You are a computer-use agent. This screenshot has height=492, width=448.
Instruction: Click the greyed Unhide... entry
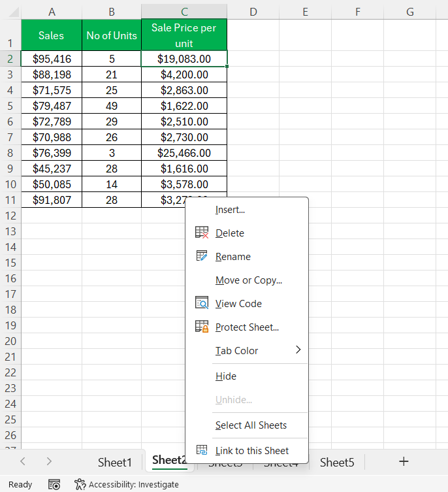tap(247, 400)
